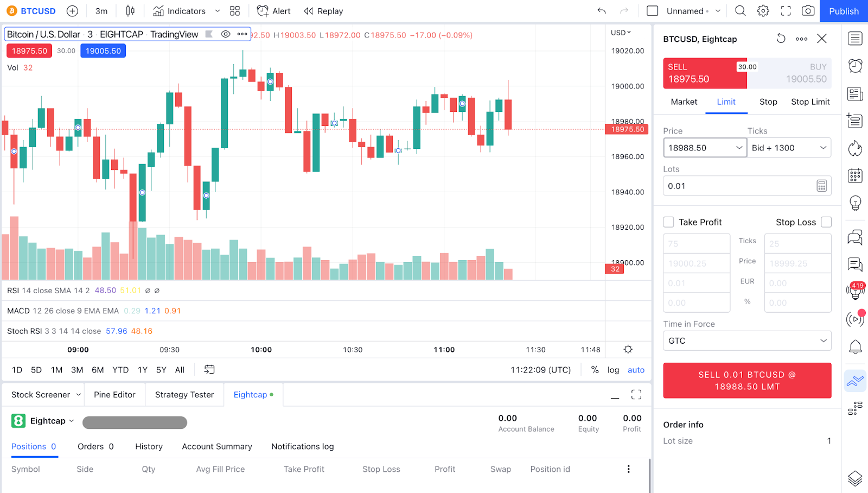Switch to the Stop Limit order tab
Image resolution: width=868 pixels, height=493 pixels.
tap(810, 102)
